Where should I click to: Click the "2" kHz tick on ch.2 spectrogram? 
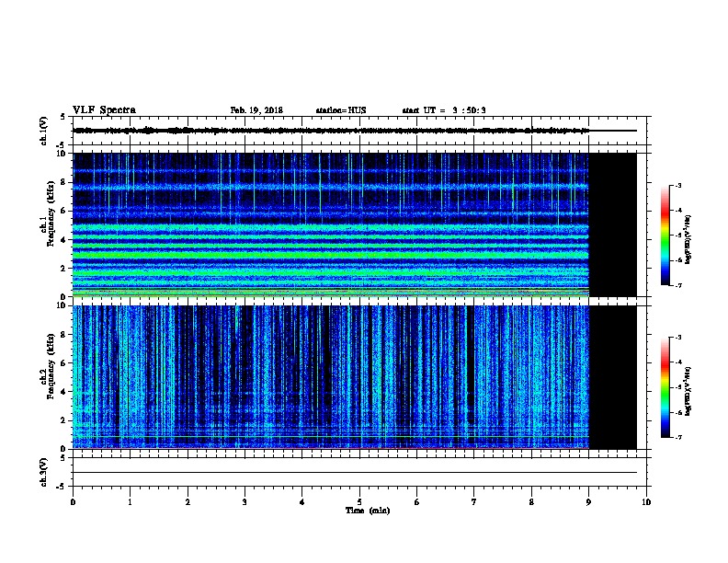(x=64, y=420)
